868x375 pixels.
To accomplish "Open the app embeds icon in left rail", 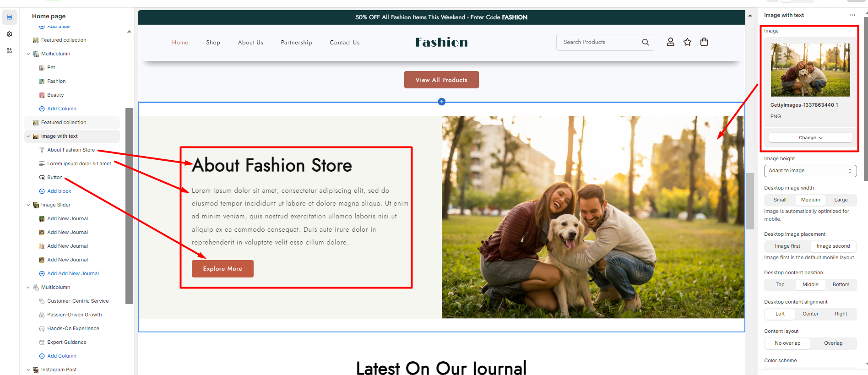I will click(9, 50).
